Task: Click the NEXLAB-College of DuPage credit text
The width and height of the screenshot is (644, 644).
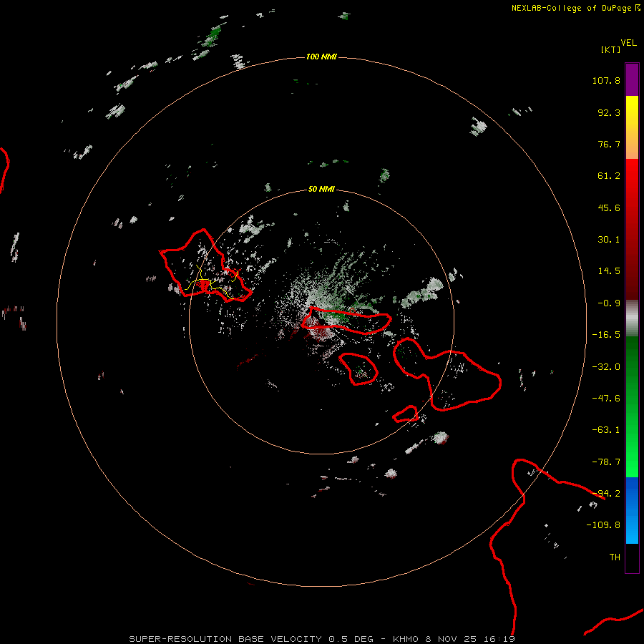Action: point(575,8)
